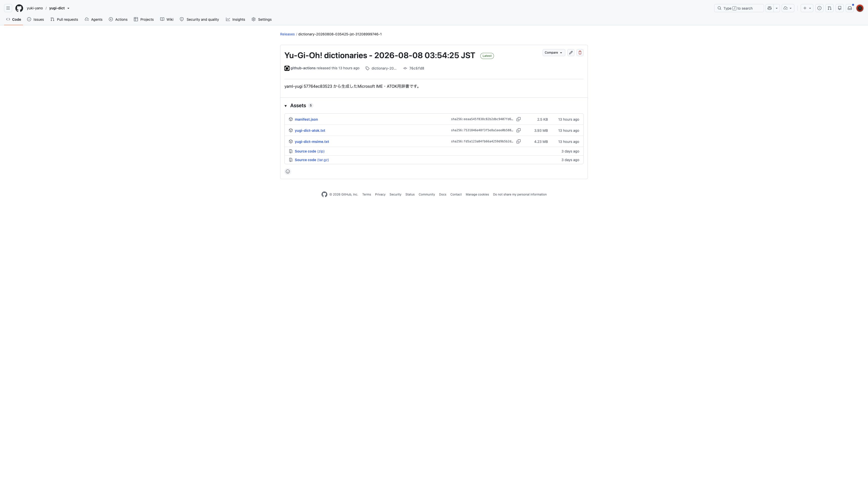Click zip file icon beside Source code (zip)
This screenshot has width=868, height=494.
point(291,151)
